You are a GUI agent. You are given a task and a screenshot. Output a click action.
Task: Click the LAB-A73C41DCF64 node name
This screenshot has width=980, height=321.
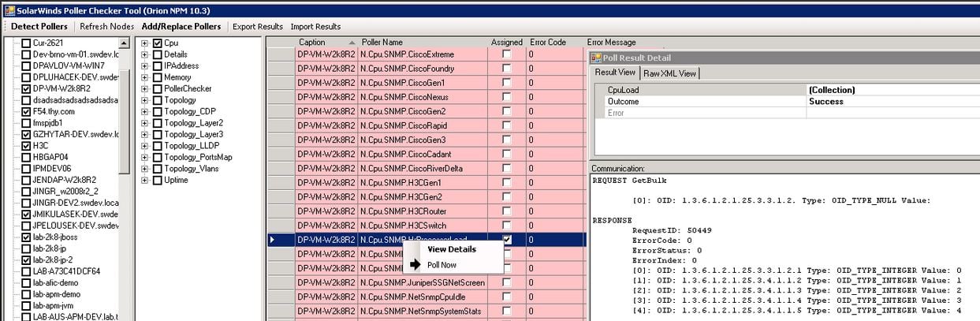[67, 271]
